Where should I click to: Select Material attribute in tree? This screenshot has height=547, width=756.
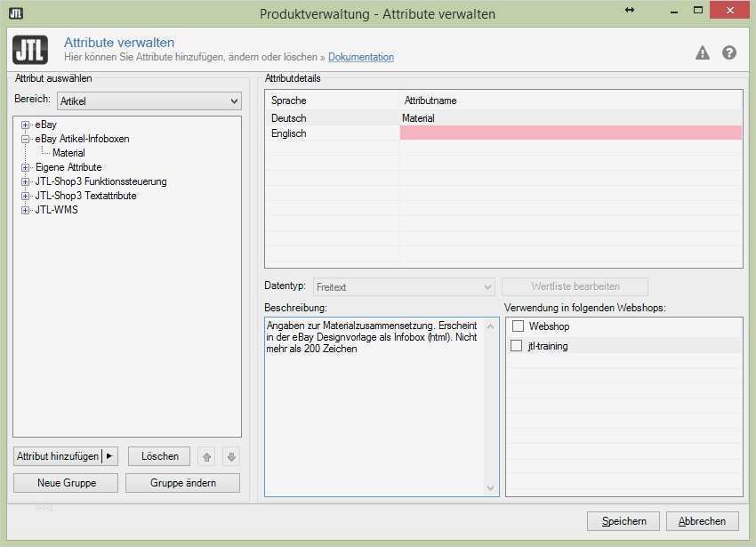[68, 153]
